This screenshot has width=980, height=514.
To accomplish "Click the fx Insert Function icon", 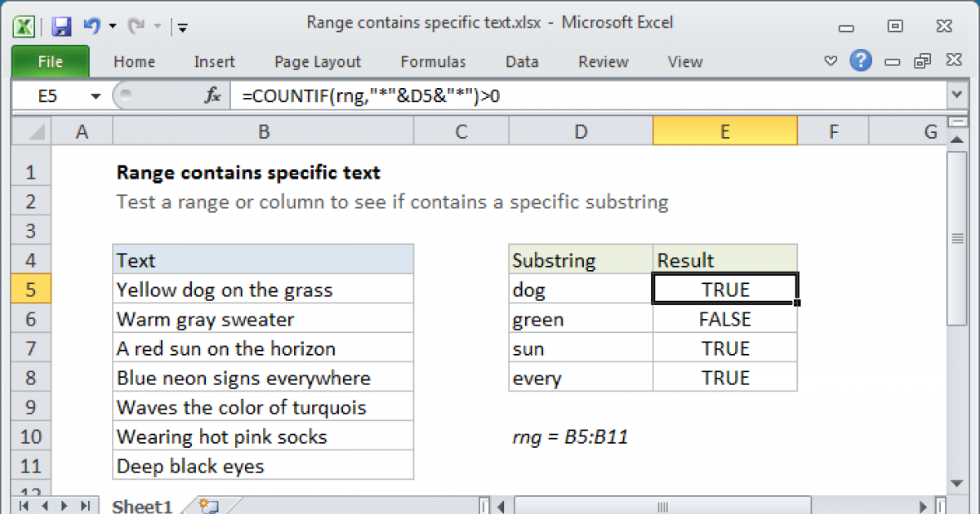I will (212, 95).
